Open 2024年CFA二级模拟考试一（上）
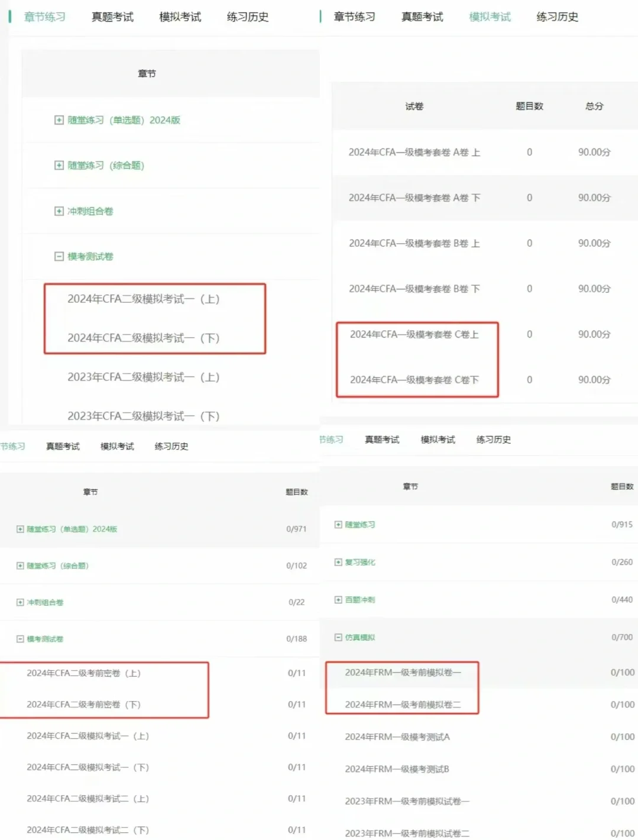This screenshot has height=840, width=638. (x=144, y=299)
